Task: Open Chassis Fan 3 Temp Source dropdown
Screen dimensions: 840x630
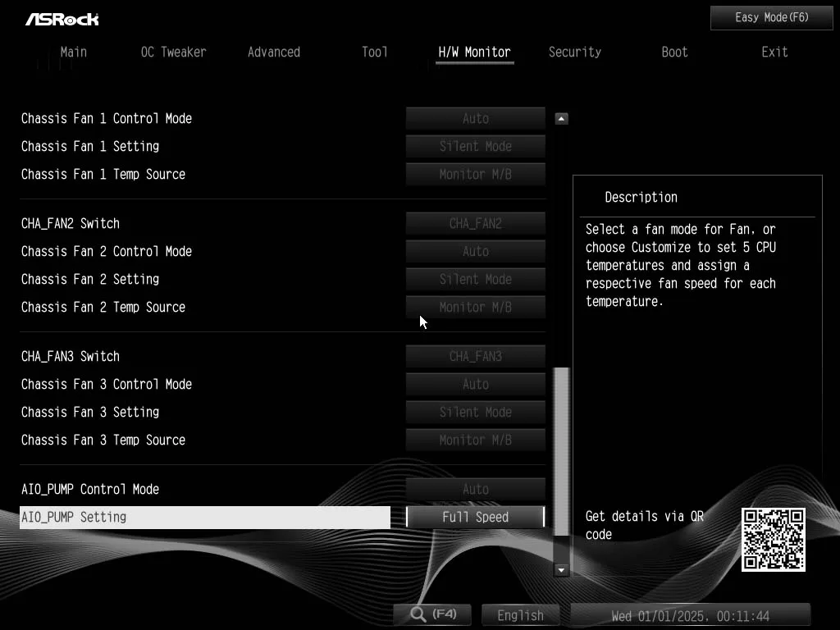Action: [x=476, y=440]
